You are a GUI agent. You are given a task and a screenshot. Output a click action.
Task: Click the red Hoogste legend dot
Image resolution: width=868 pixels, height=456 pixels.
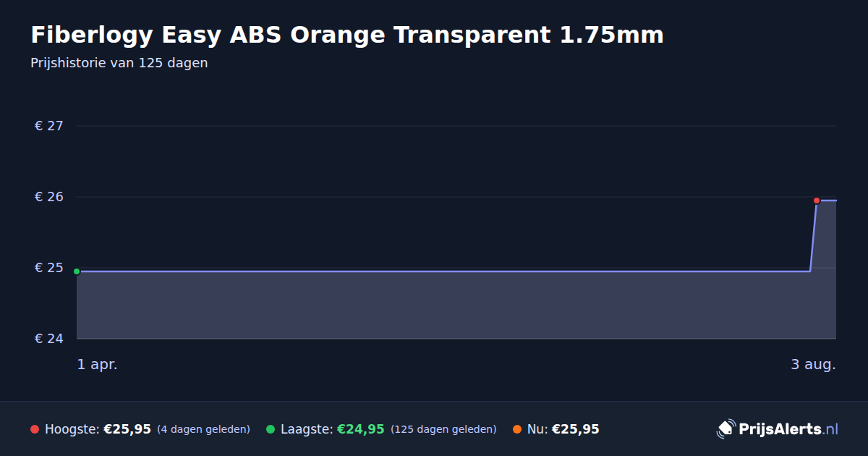[35, 429]
